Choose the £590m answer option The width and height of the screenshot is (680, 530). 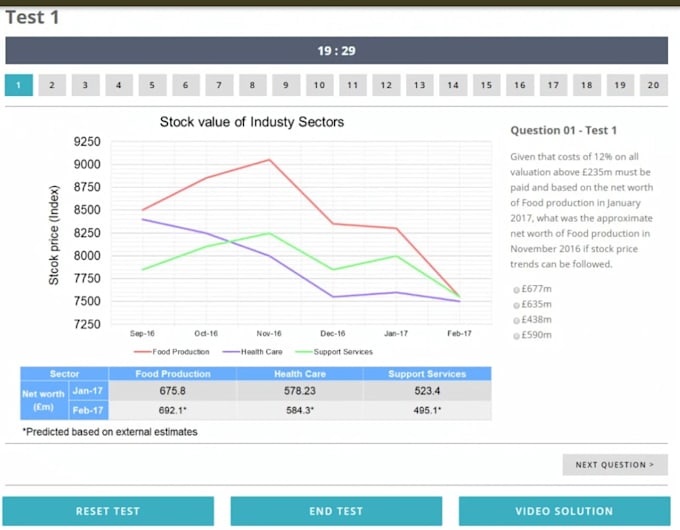[x=517, y=336]
